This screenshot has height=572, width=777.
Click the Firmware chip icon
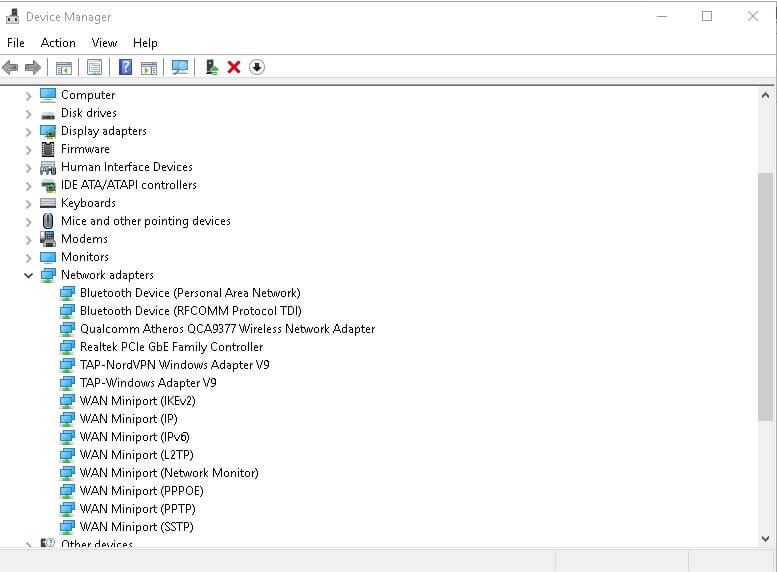click(48, 149)
